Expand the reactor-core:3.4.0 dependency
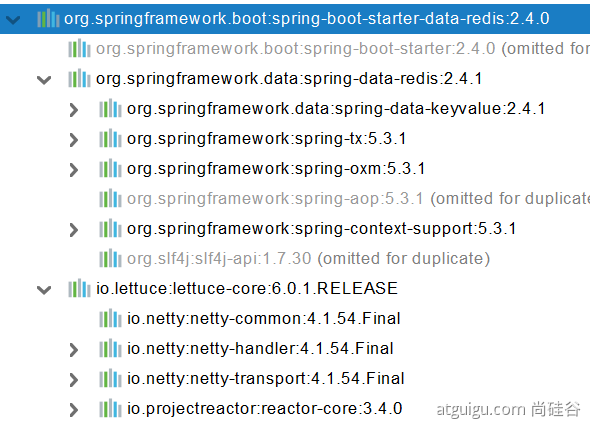This screenshot has width=590, height=428. pos(74,410)
